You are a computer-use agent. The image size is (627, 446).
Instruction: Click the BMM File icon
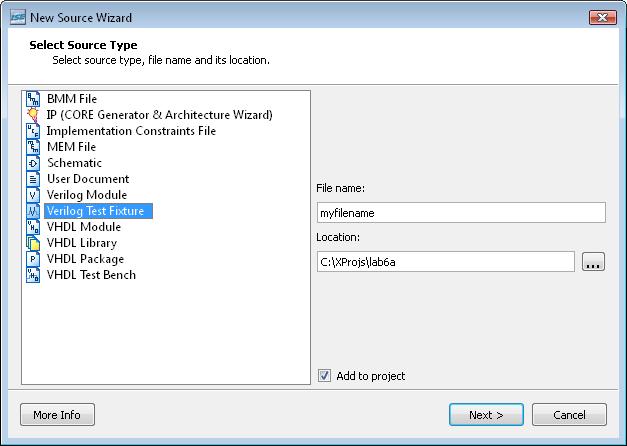(x=33, y=99)
